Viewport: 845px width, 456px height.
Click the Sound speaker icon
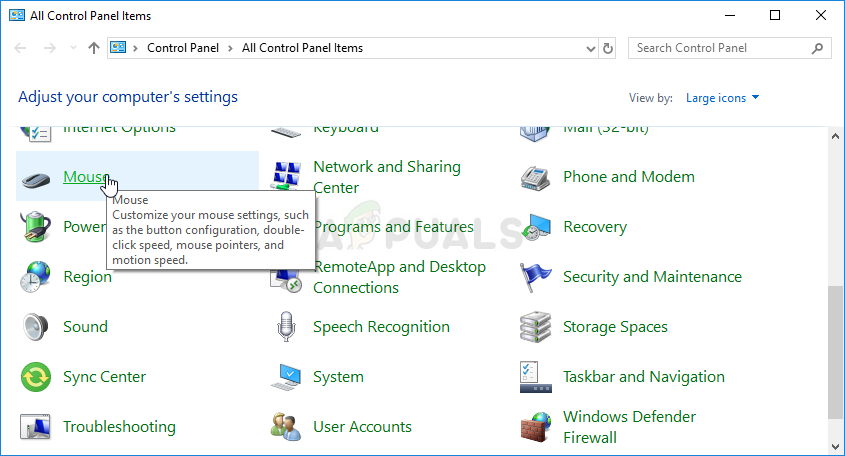coord(36,327)
